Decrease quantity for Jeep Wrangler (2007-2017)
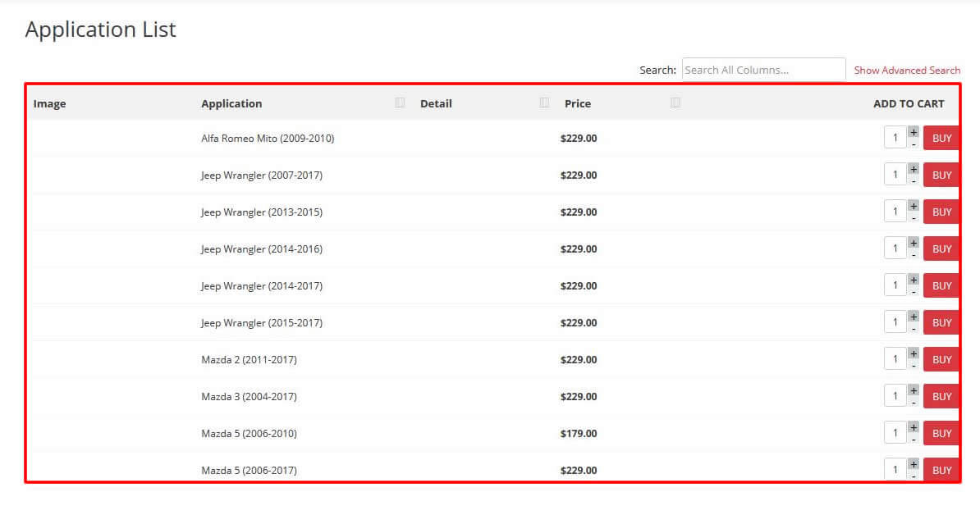The image size is (980, 506). [914, 181]
